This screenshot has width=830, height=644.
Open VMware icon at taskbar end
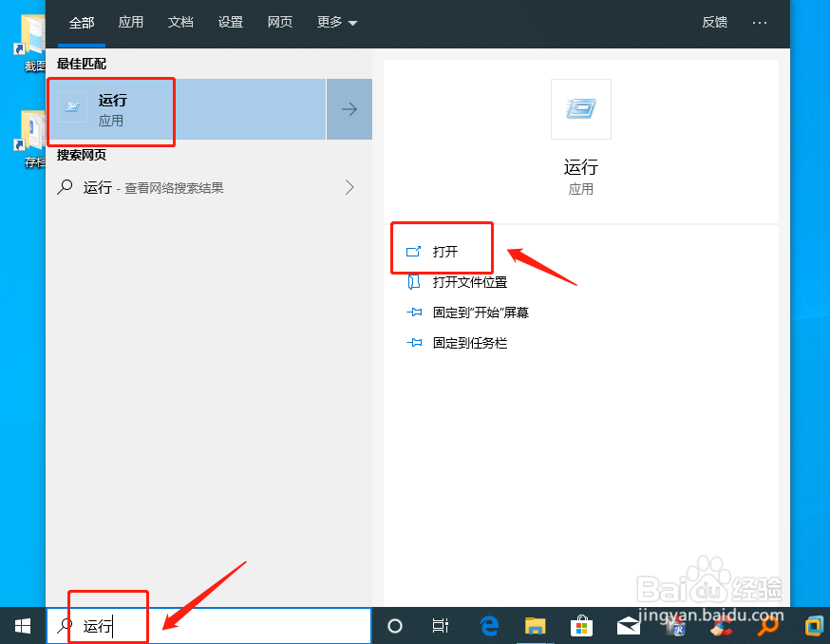coord(814,627)
